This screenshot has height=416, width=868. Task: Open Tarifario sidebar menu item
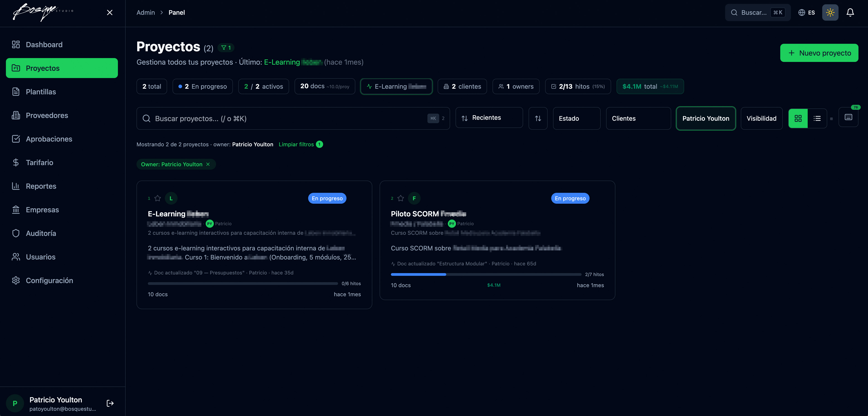(x=39, y=162)
